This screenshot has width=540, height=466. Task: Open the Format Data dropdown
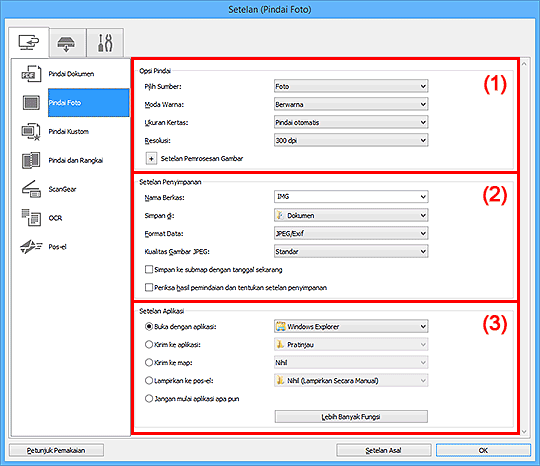pos(351,233)
